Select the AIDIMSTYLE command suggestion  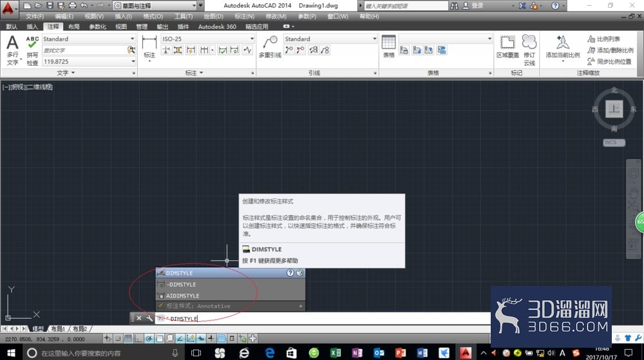[x=230, y=296]
